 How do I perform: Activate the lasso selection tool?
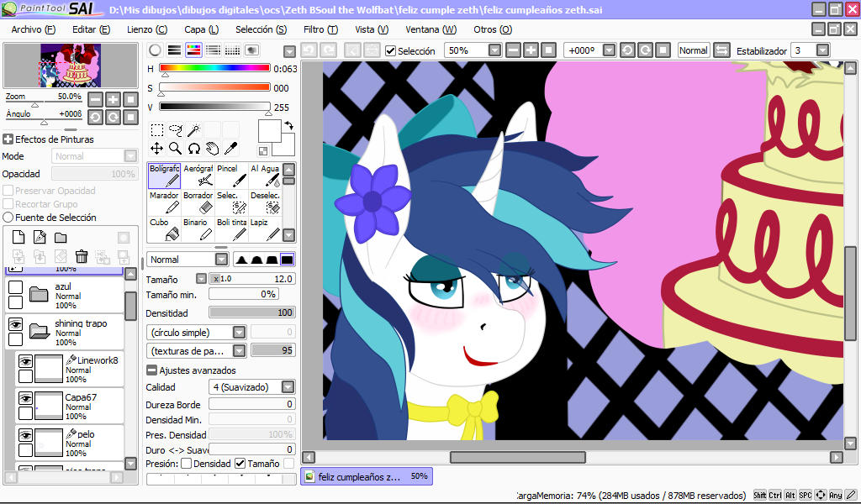click(x=176, y=130)
